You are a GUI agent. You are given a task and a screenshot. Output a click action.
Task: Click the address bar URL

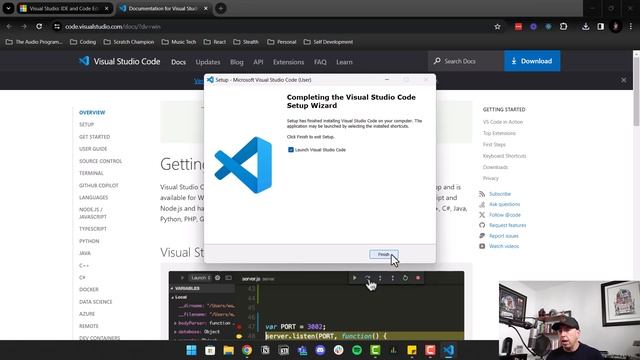point(113,27)
